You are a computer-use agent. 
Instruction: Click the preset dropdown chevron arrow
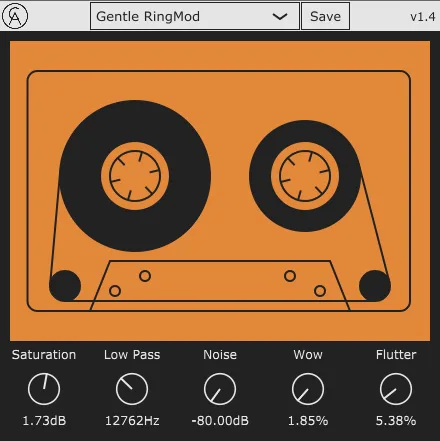pos(280,16)
